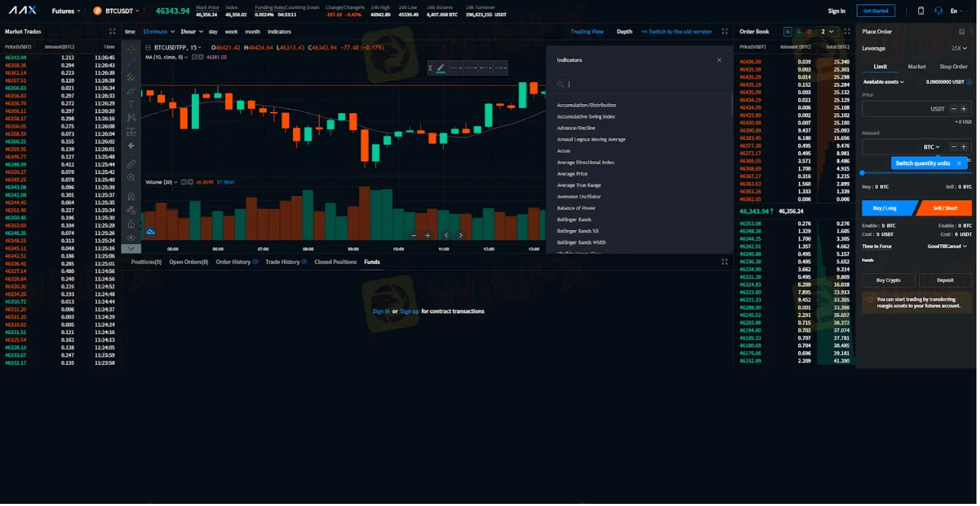Show asks-only order book view
The width and height of the screenshot is (980, 506).
coord(810,32)
